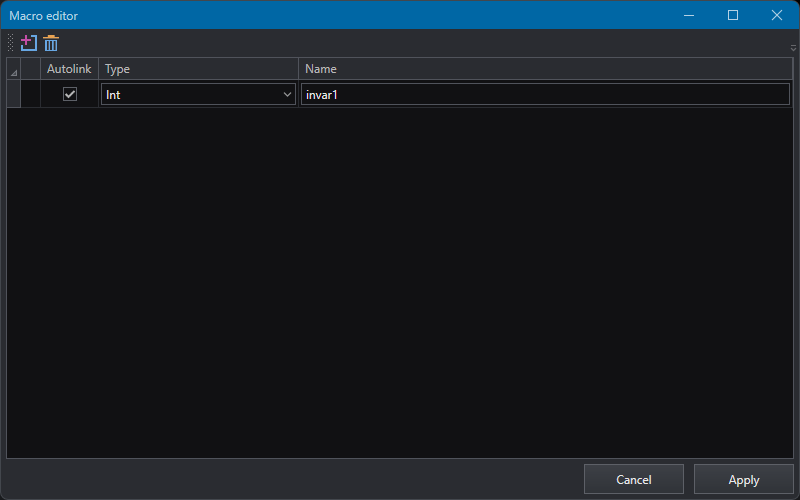
Task: Click the invar1 name field
Action: [545, 94]
